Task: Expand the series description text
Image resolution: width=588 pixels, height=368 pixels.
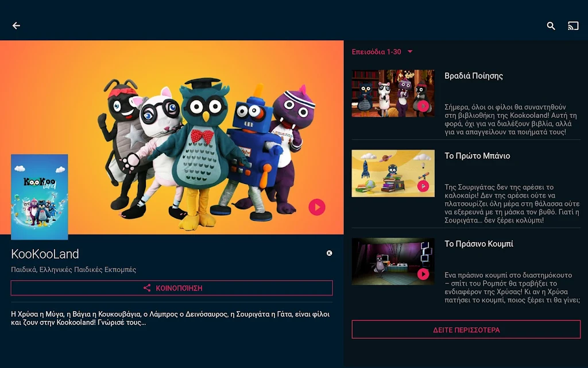Action: pos(171,318)
